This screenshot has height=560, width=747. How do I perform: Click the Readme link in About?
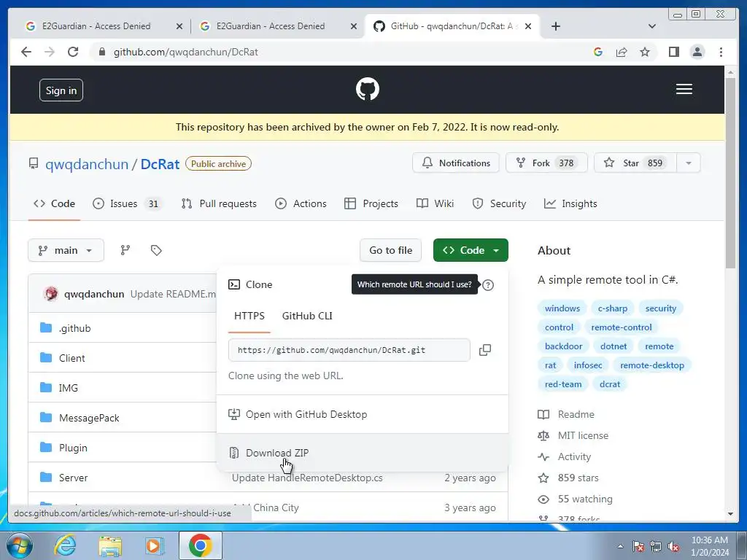tap(576, 414)
